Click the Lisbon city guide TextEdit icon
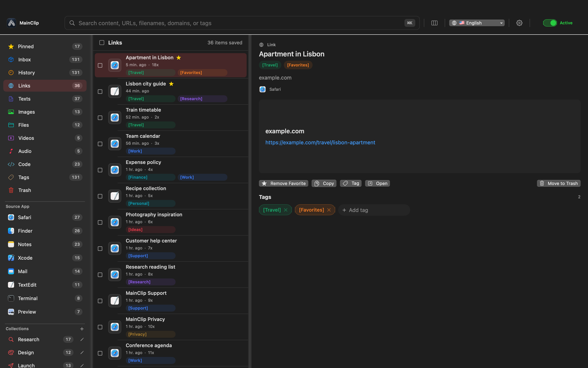The image size is (588, 368). (115, 92)
